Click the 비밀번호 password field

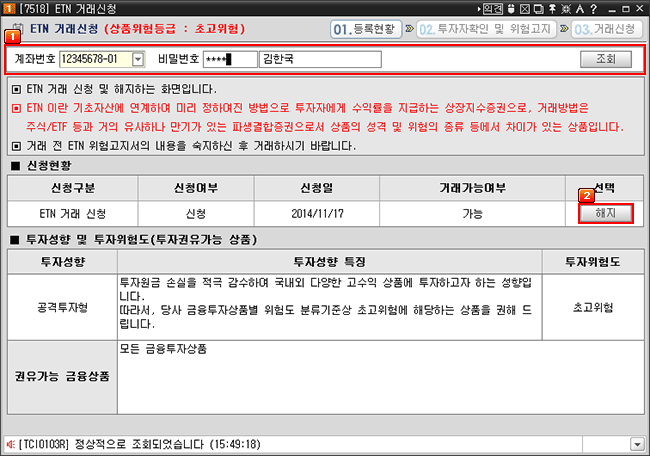(230, 59)
